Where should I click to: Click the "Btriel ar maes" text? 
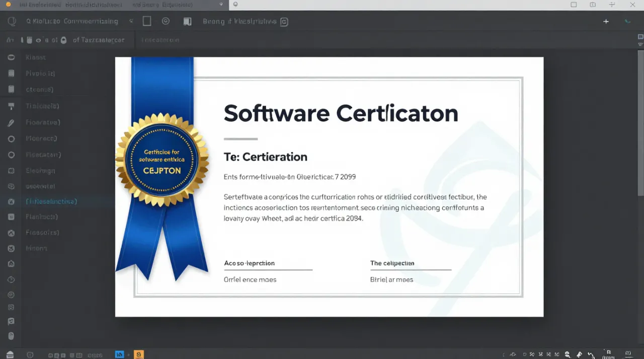[x=392, y=279]
